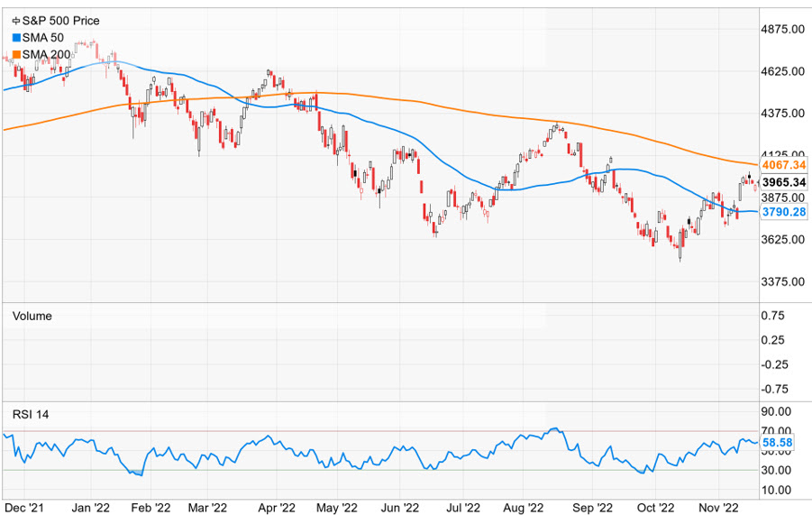812x515 pixels.
Task: Click the 3375.00 price axis label
Action: [x=782, y=281]
